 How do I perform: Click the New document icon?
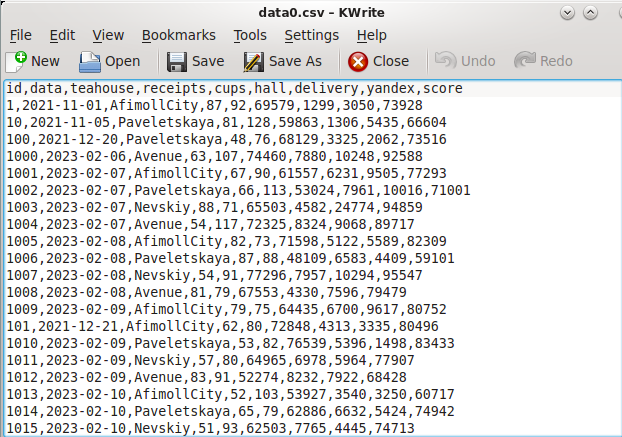16,61
